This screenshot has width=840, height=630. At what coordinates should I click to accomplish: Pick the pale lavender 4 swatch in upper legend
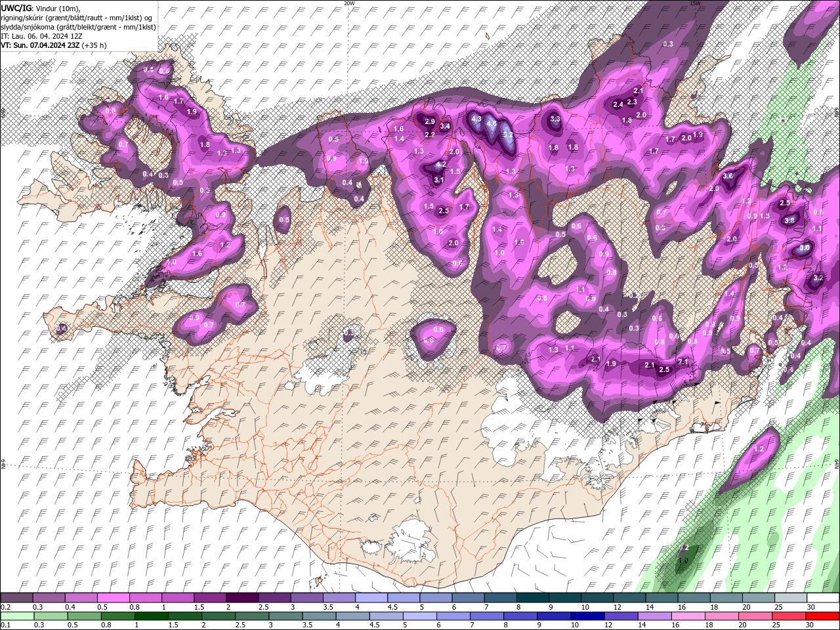[x=371, y=598]
